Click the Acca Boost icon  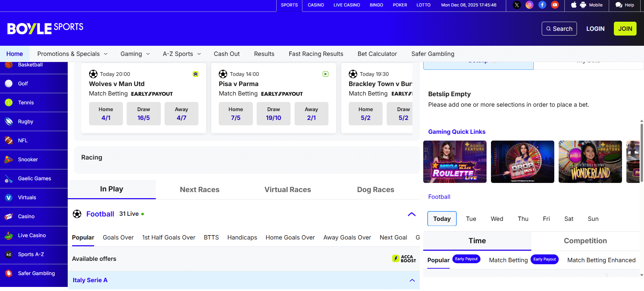point(404,258)
